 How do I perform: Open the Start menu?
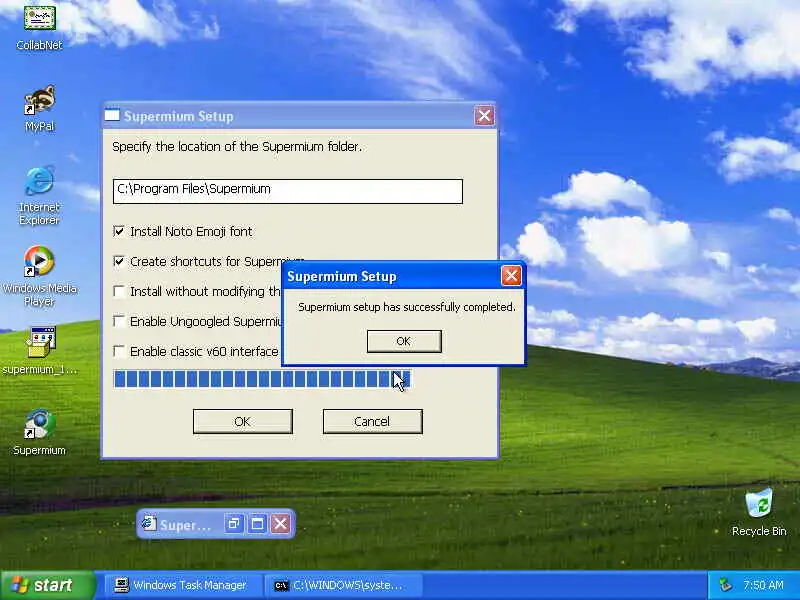click(48, 585)
